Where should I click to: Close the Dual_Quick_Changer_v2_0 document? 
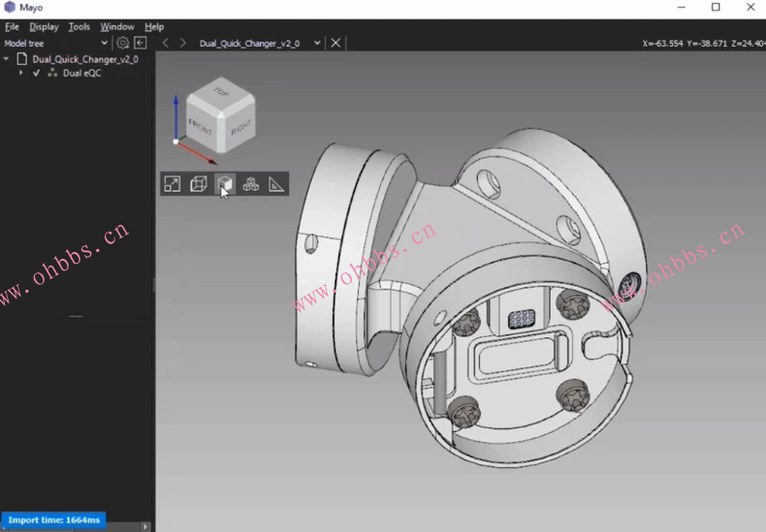(x=335, y=43)
